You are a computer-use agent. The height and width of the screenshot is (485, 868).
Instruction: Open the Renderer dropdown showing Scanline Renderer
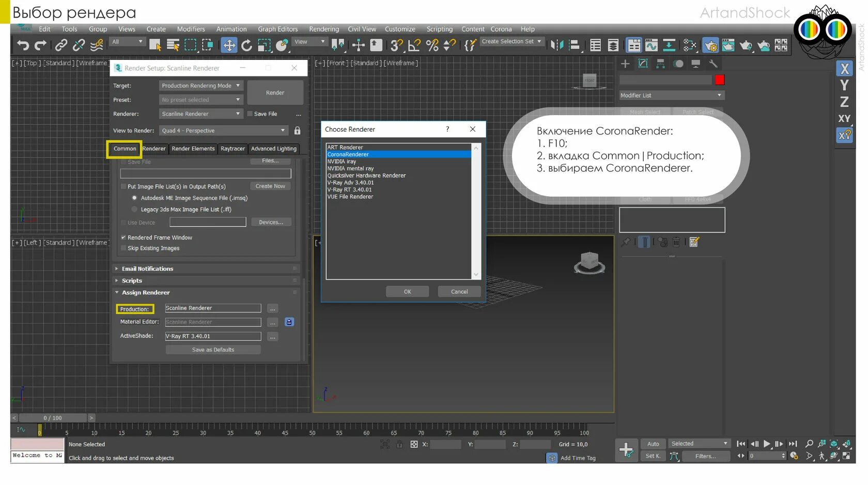pyautogui.click(x=201, y=114)
